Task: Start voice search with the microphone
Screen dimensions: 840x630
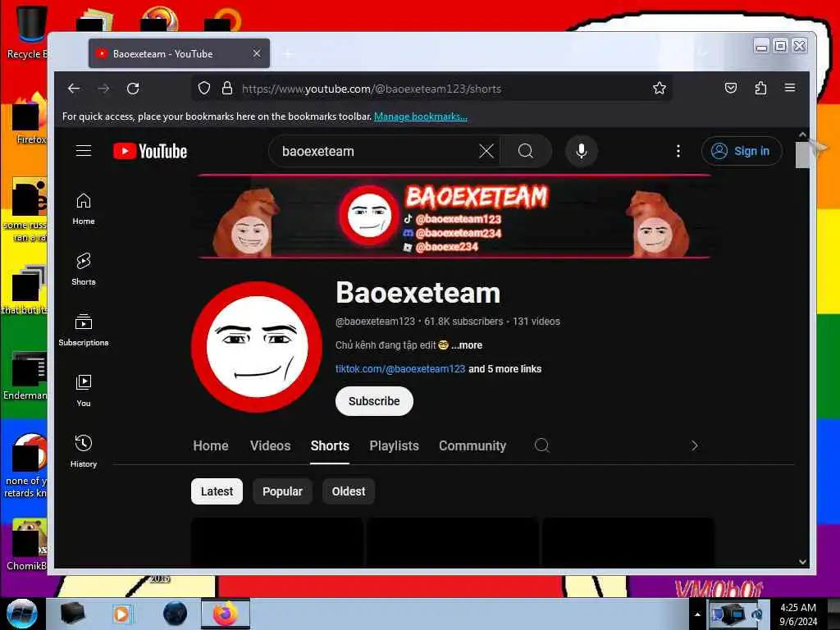Action: 582,151
